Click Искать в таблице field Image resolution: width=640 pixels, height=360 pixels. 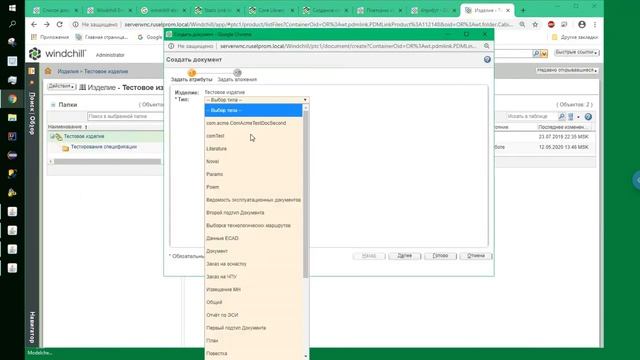(531, 117)
